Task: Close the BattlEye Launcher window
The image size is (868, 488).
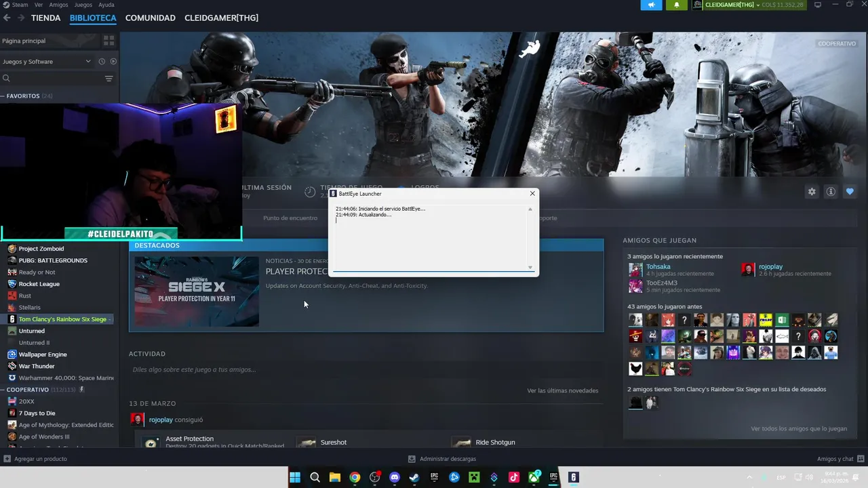Action: (x=532, y=193)
